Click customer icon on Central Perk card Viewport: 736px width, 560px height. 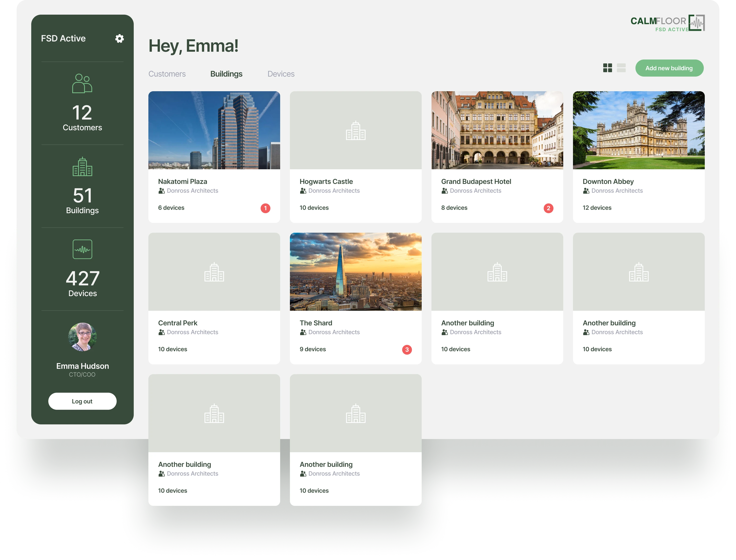(161, 332)
